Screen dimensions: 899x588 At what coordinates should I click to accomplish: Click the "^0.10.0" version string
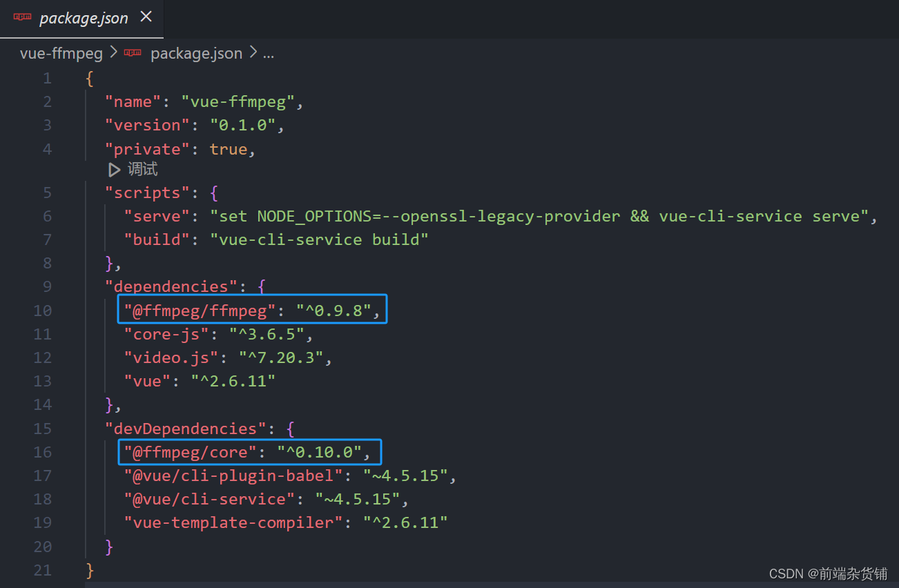click(320, 452)
